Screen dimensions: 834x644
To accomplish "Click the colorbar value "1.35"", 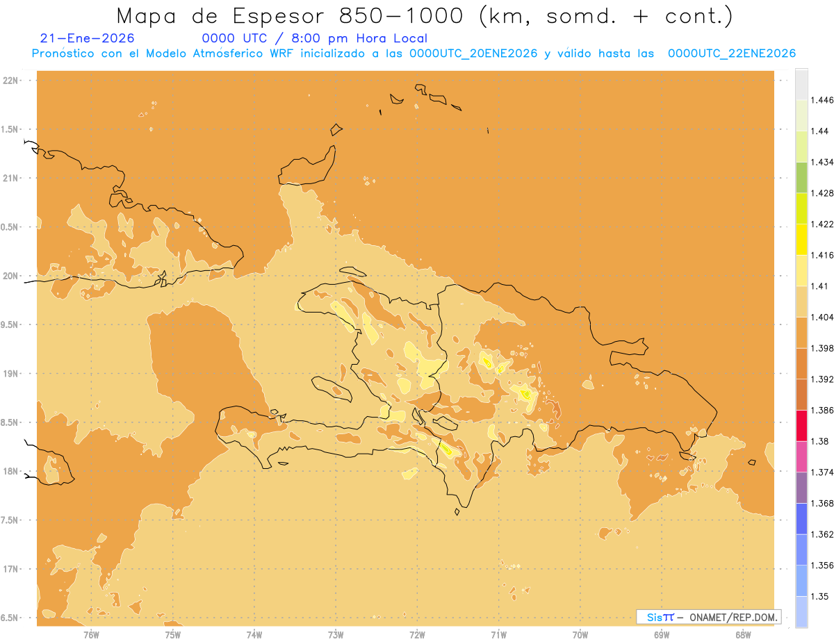I will (820, 596).
